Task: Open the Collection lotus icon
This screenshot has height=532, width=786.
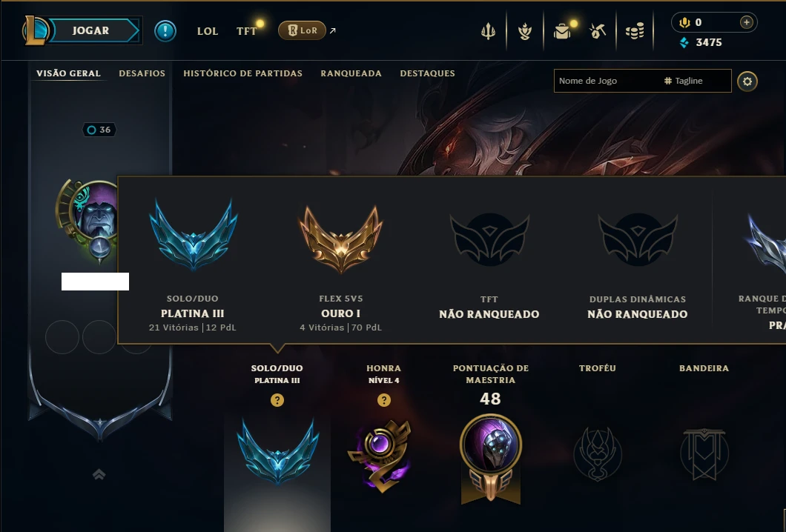Action: point(525,31)
